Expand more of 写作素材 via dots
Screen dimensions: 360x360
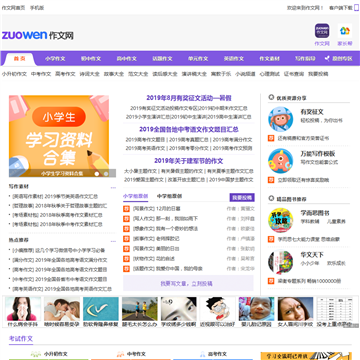[x=113, y=188]
